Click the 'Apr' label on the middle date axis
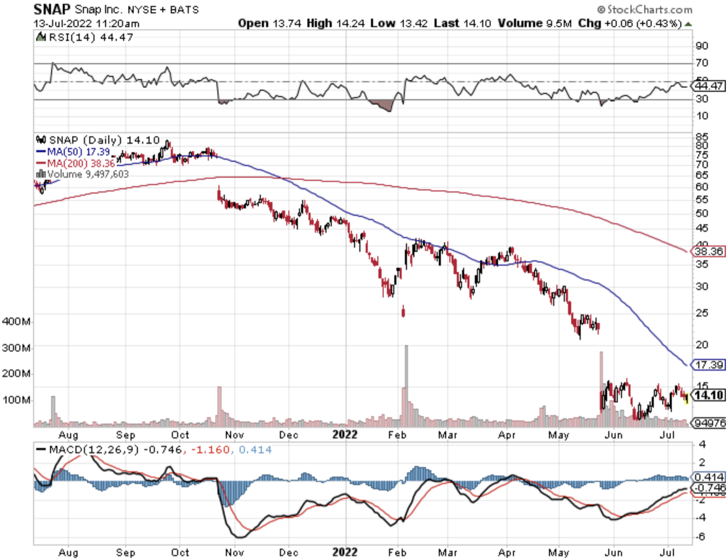 (x=507, y=435)
